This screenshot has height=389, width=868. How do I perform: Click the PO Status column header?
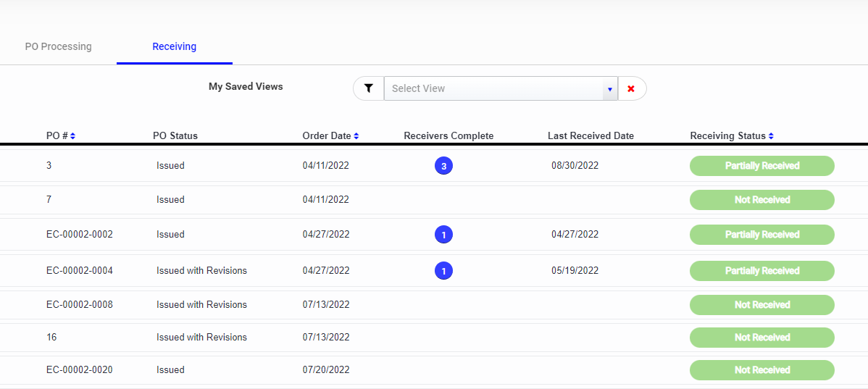pos(175,136)
